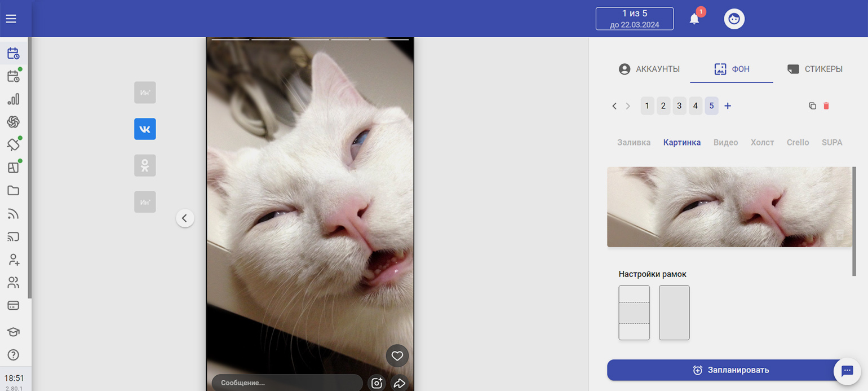868x391 pixels.
Task: Go to next story page arrow
Action: pos(628,106)
